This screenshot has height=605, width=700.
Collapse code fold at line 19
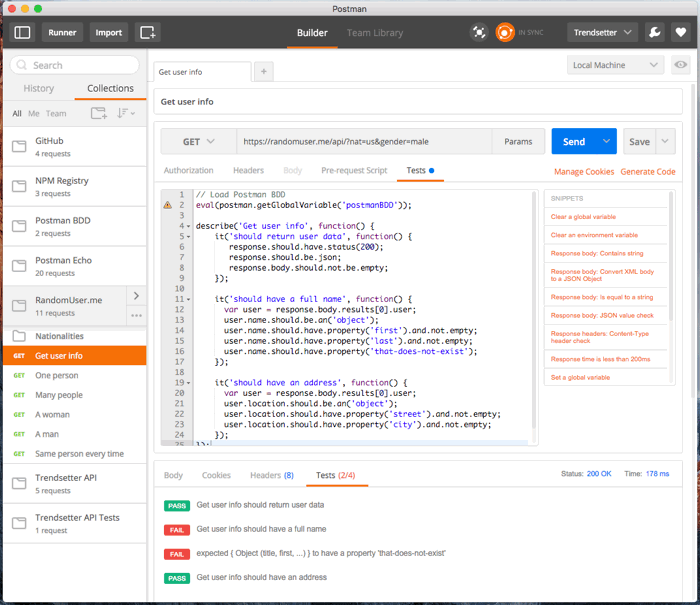(x=188, y=383)
